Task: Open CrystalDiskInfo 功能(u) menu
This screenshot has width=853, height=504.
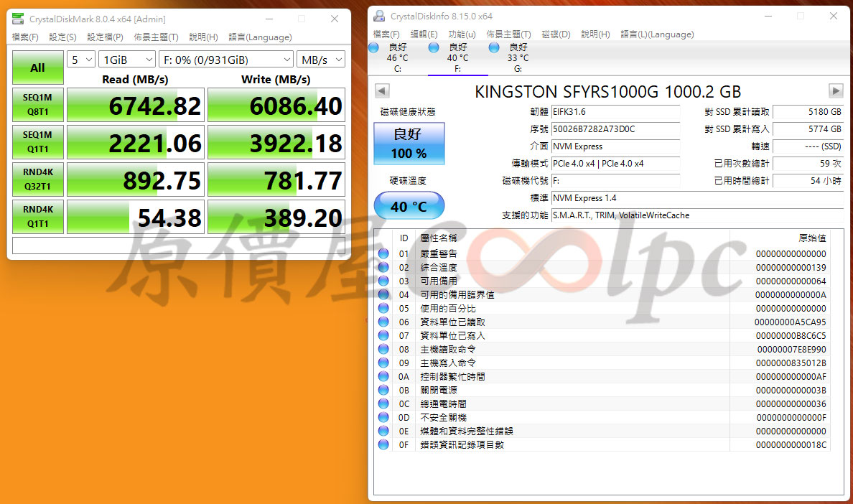Action: tap(462, 34)
